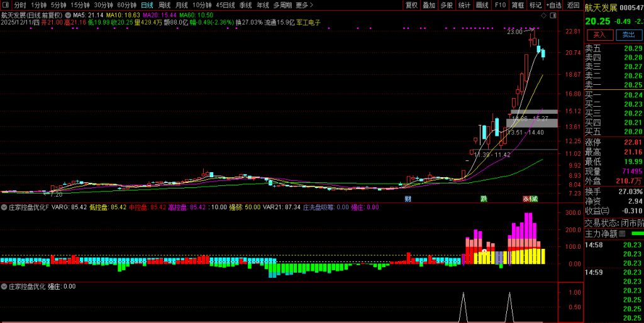Click the 交易状态 status row
Viewport: 644px width, 323px height.
click(x=614, y=223)
